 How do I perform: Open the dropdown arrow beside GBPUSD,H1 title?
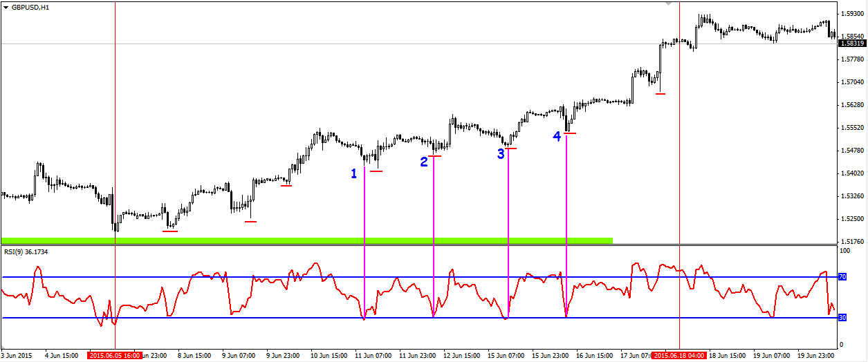[x=6, y=7]
